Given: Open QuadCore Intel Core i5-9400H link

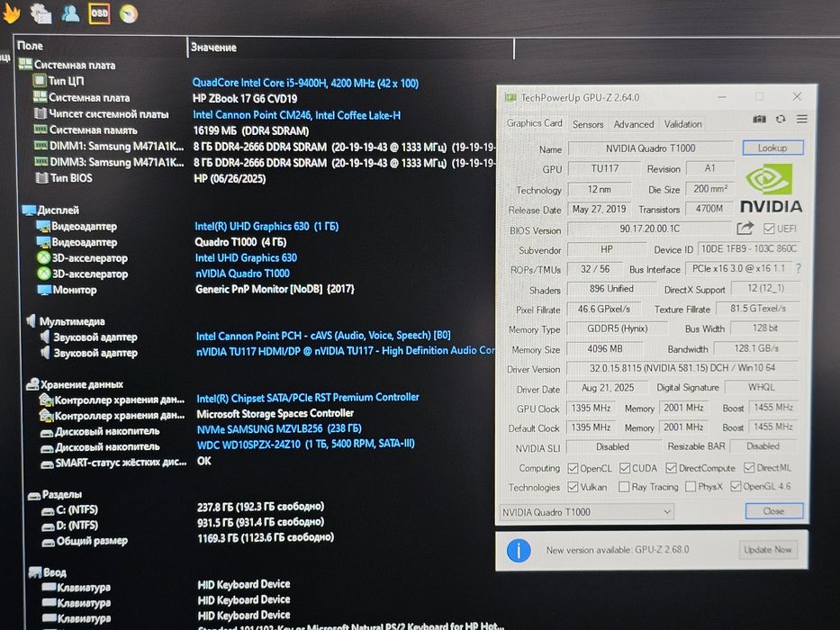Looking at the screenshot, I should coord(305,83).
